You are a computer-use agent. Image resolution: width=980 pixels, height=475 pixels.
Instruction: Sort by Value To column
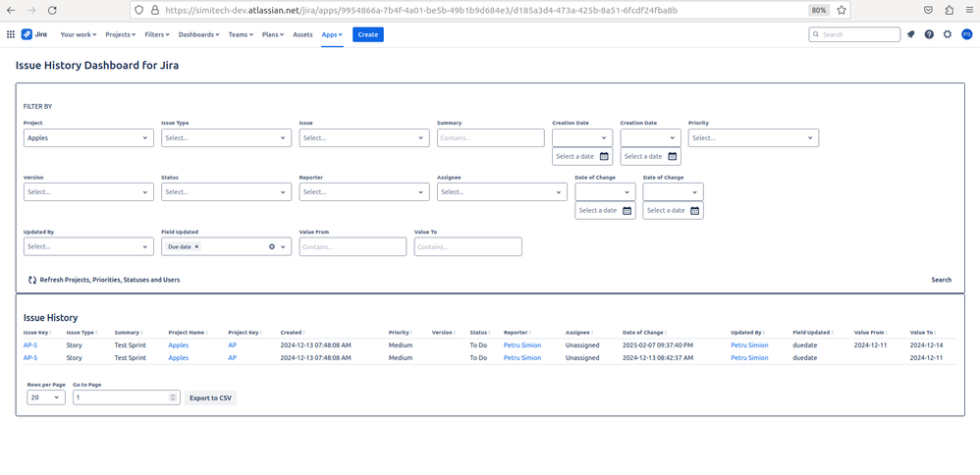[924, 333]
